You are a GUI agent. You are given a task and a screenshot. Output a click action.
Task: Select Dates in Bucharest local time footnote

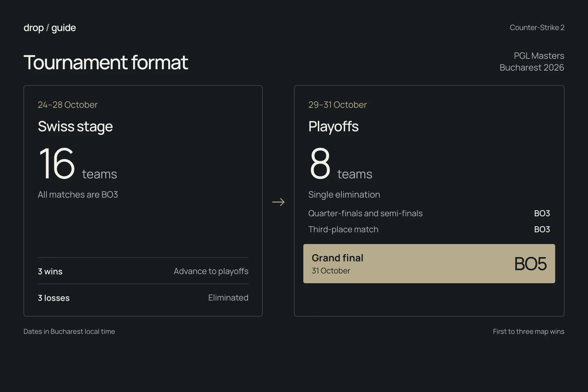pos(69,331)
